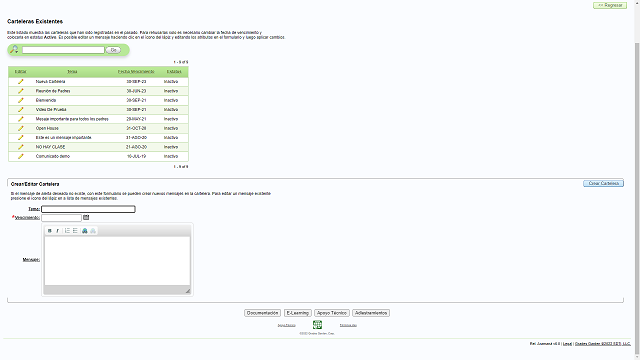Click pencil for 'Este es un mensaje importante'

point(20,138)
